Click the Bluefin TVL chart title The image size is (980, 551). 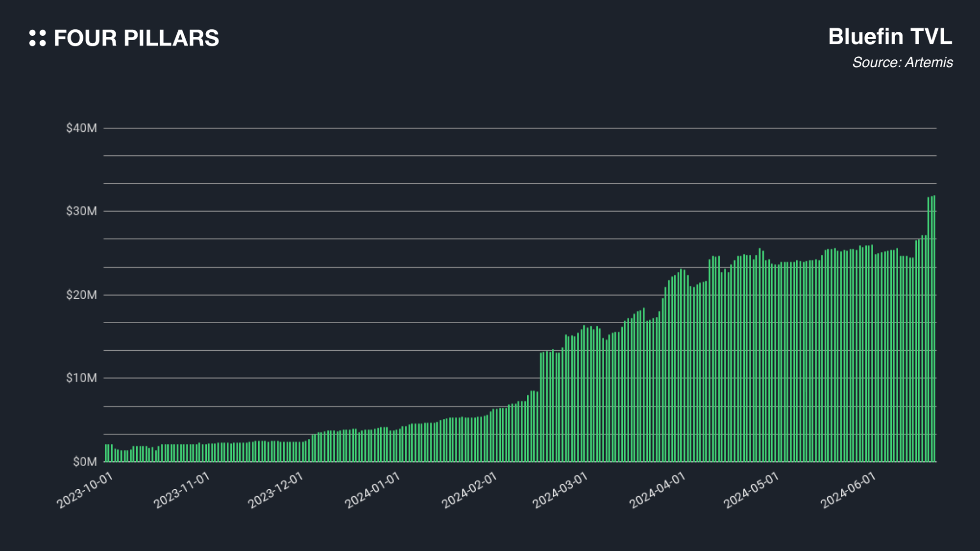click(x=890, y=37)
